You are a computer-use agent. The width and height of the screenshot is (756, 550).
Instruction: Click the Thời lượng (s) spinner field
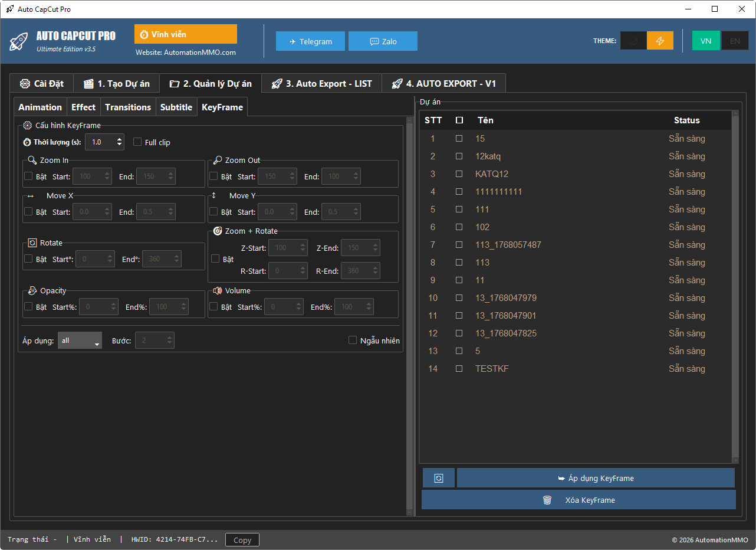[104, 142]
